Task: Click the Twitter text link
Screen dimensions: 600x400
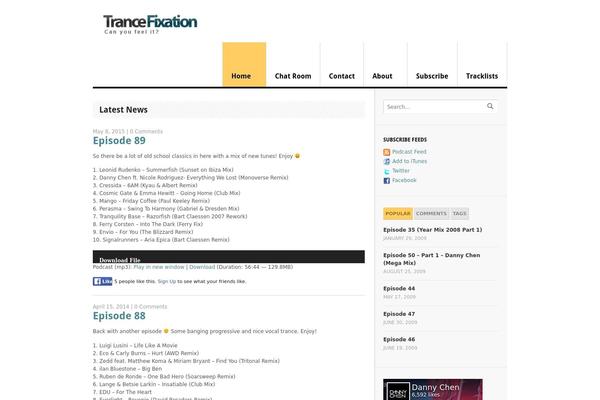Action: 401,171
